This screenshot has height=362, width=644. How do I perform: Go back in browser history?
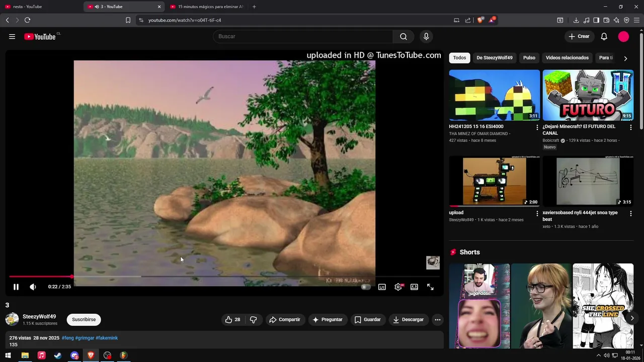[x=7, y=20]
